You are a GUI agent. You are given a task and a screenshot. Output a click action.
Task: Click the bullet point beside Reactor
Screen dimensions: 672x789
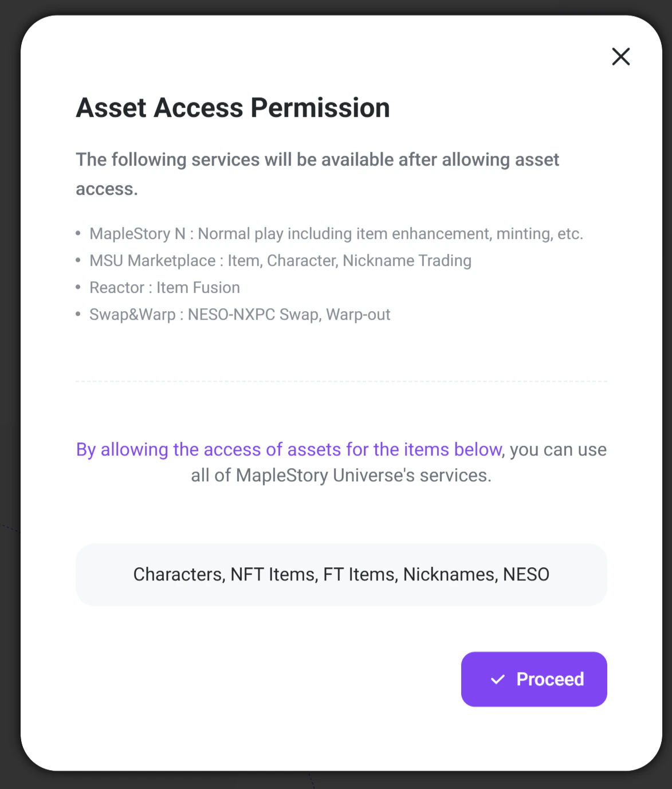(x=79, y=286)
